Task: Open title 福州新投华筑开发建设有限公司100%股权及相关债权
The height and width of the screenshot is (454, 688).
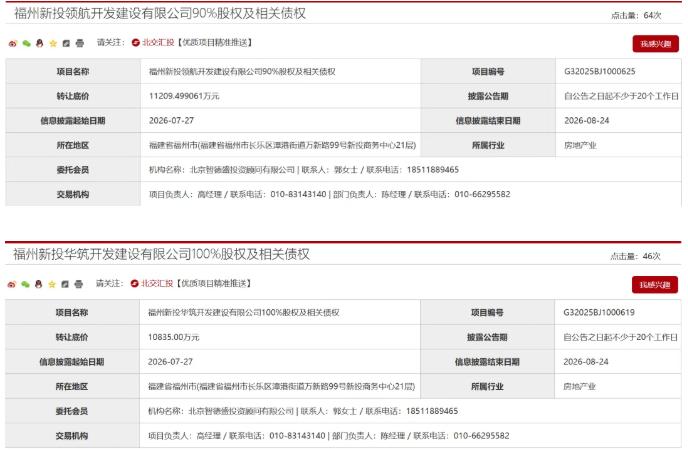Action: click(x=161, y=254)
